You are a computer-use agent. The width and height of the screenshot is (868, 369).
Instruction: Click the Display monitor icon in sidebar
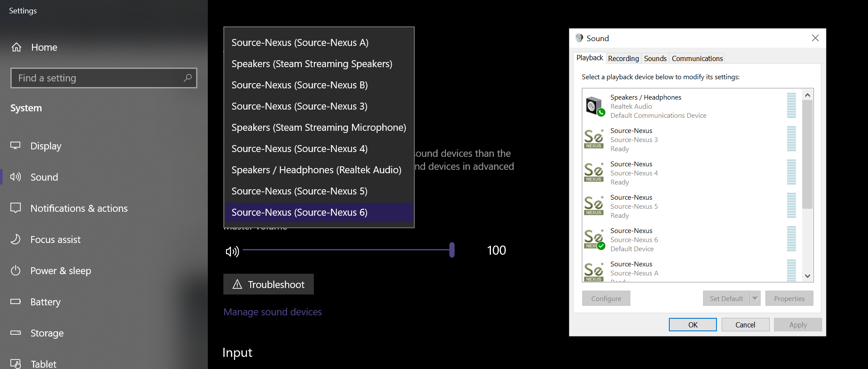pos(16,146)
